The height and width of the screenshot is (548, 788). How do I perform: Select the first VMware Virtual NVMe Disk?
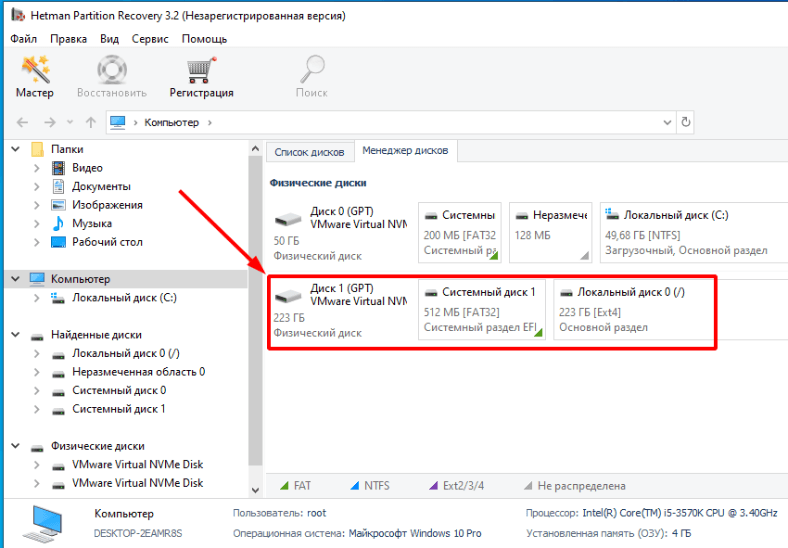(138, 465)
